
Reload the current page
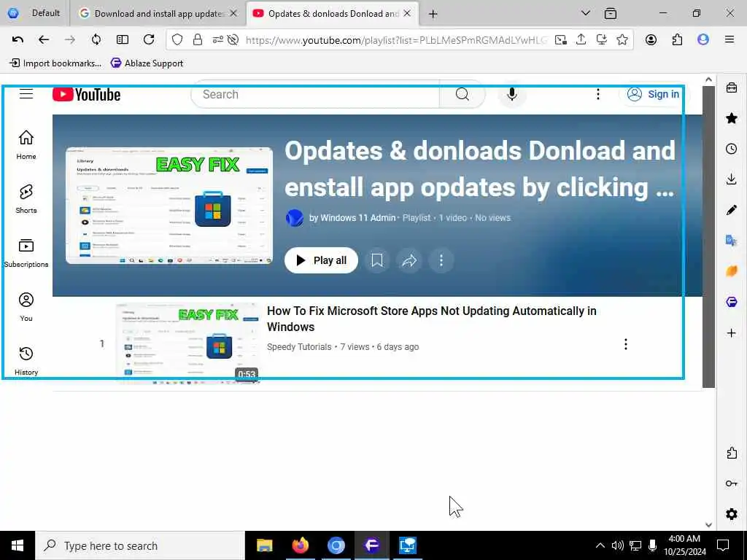tap(149, 39)
